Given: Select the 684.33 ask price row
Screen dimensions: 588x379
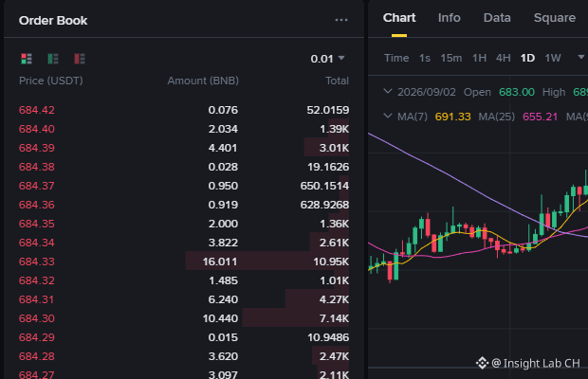Looking at the screenshot, I should (x=184, y=262).
